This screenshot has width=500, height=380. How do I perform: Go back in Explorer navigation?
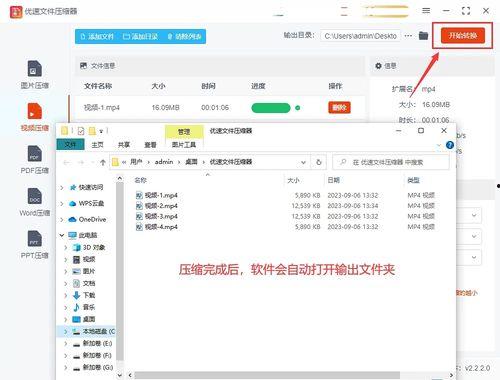pos(66,162)
